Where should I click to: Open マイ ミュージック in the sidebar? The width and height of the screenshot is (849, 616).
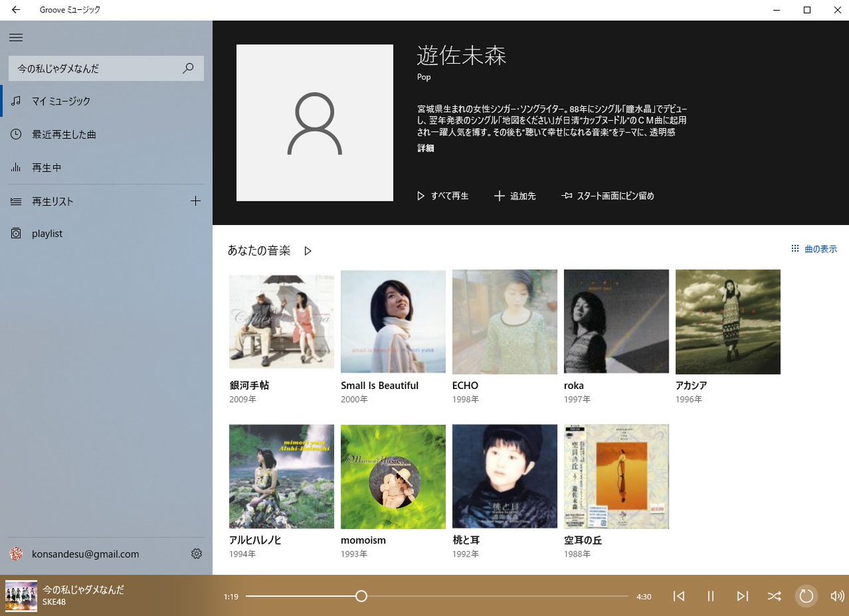[x=106, y=101]
